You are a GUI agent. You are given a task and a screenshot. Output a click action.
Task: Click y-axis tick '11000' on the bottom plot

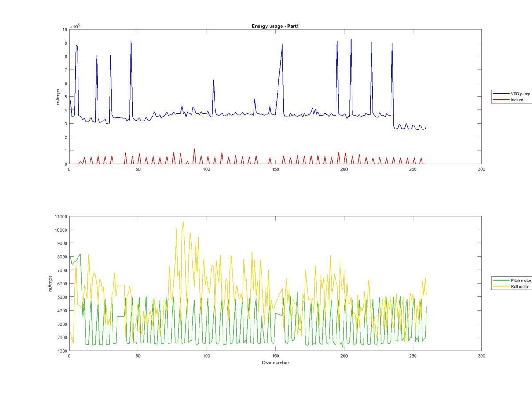[61, 217]
